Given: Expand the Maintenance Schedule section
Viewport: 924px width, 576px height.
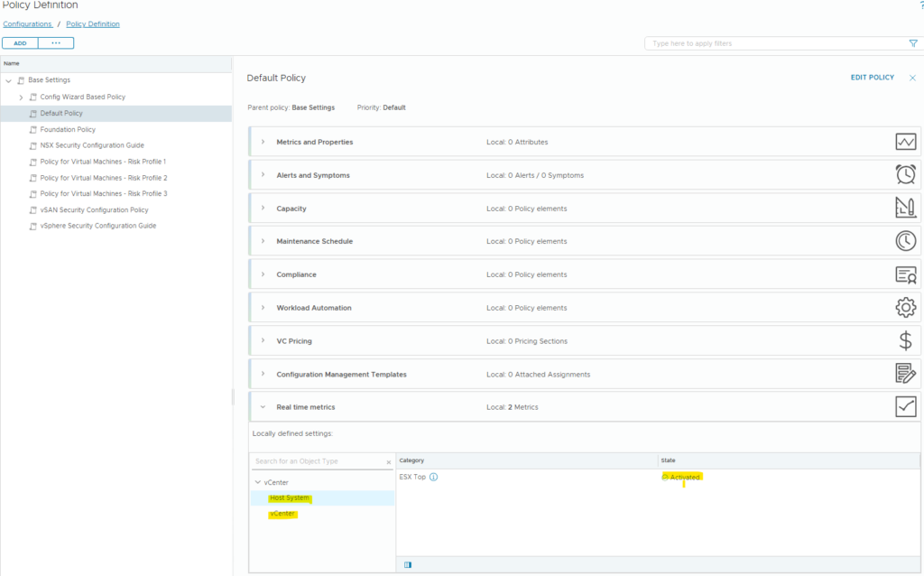Looking at the screenshot, I should (263, 241).
